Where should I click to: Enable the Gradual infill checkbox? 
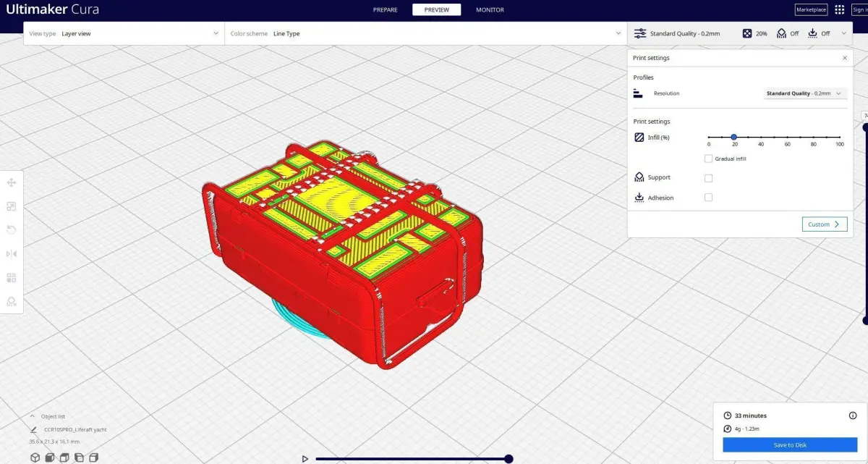708,159
